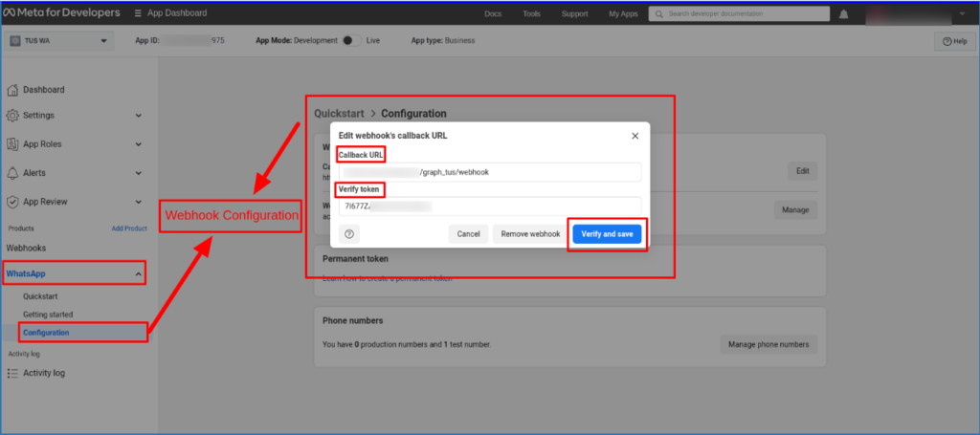Click the 'Permanent token' heading

point(355,258)
